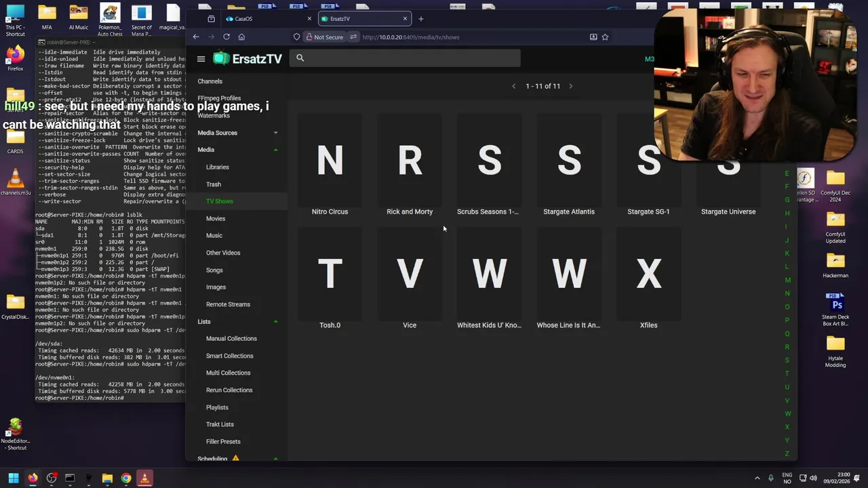Image resolution: width=868 pixels, height=488 pixels.
Task: Select TV Shows in the sidebar
Action: pyautogui.click(x=238, y=201)
